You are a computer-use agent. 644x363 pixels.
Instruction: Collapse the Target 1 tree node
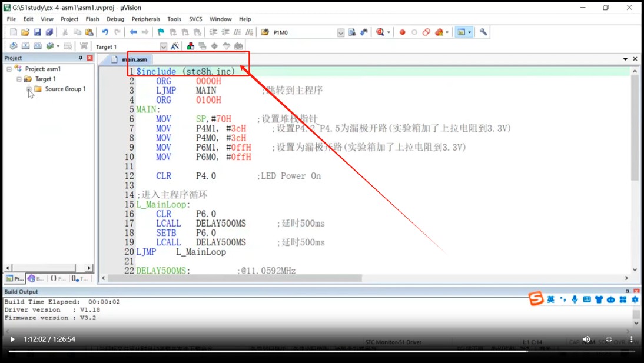click(x=19, y=79)
